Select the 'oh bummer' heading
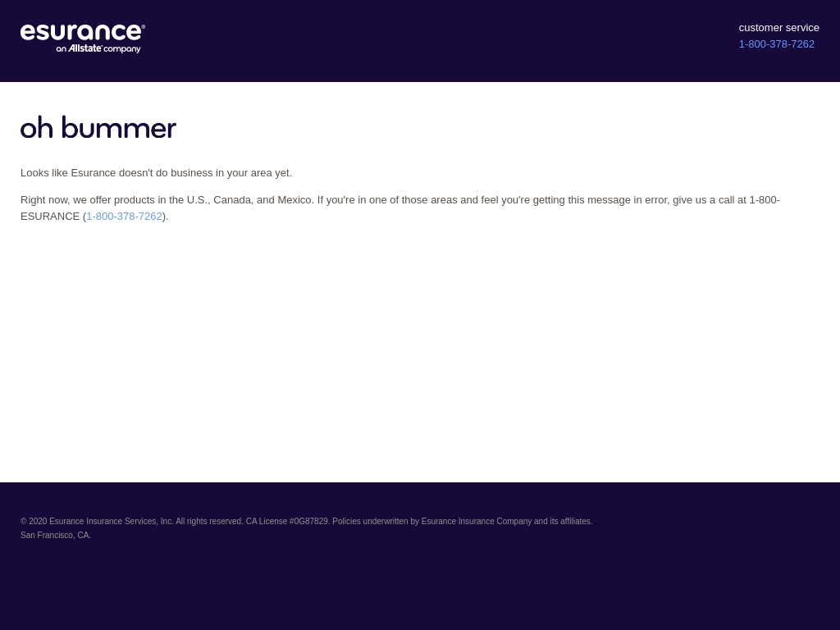Viewport: 840px width, 630px height. click(98, 127)
